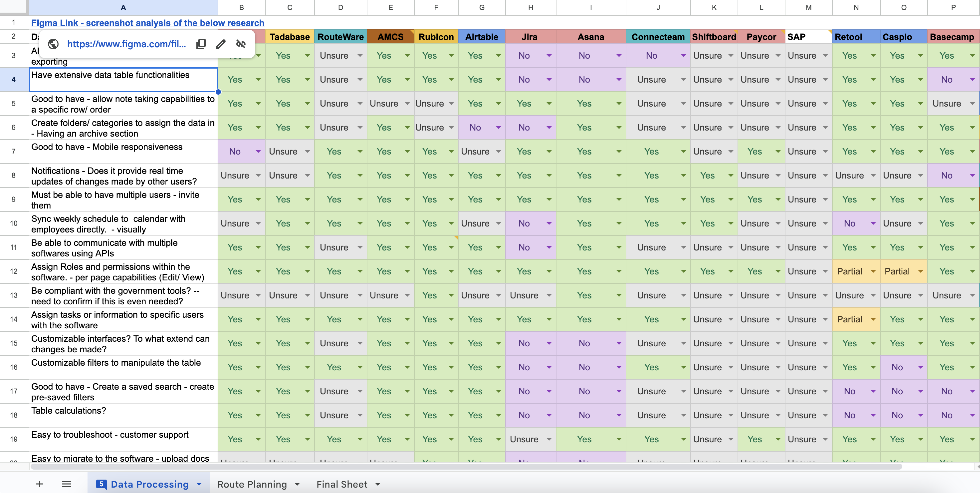Select the Connecteam header cell
The image size is (980, 493).
(658, 37)
